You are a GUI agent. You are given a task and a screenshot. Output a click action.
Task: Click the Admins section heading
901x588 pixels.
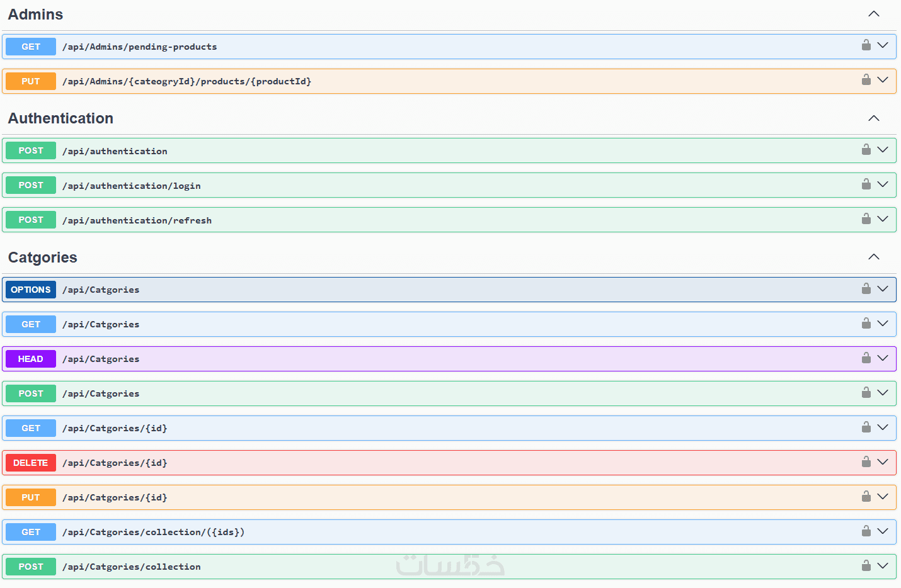[35, 14]
